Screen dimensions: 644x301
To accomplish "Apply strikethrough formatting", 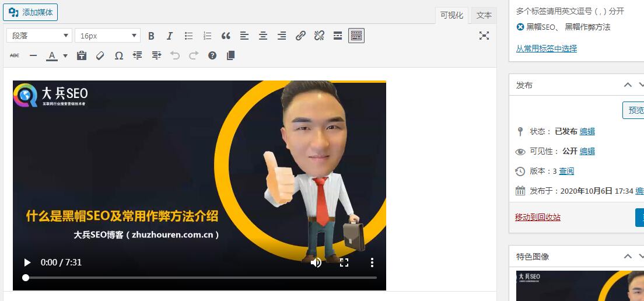I will tap(15, 55).
